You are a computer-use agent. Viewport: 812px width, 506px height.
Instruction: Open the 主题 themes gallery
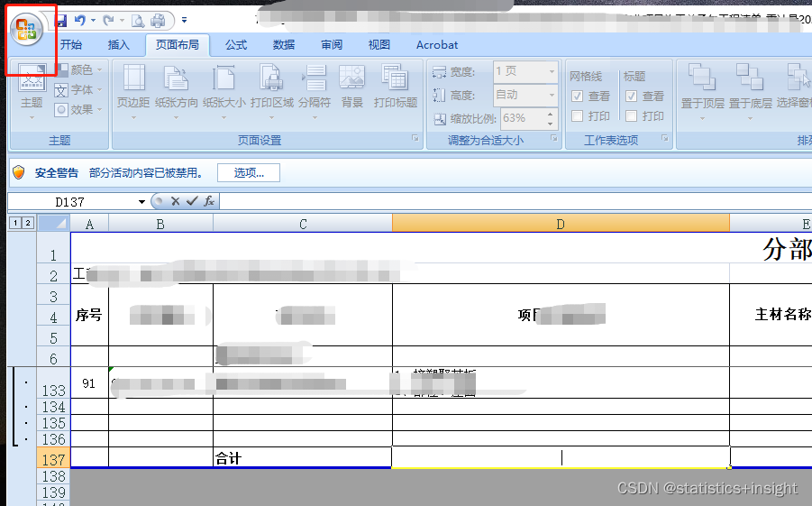[32, 92]
